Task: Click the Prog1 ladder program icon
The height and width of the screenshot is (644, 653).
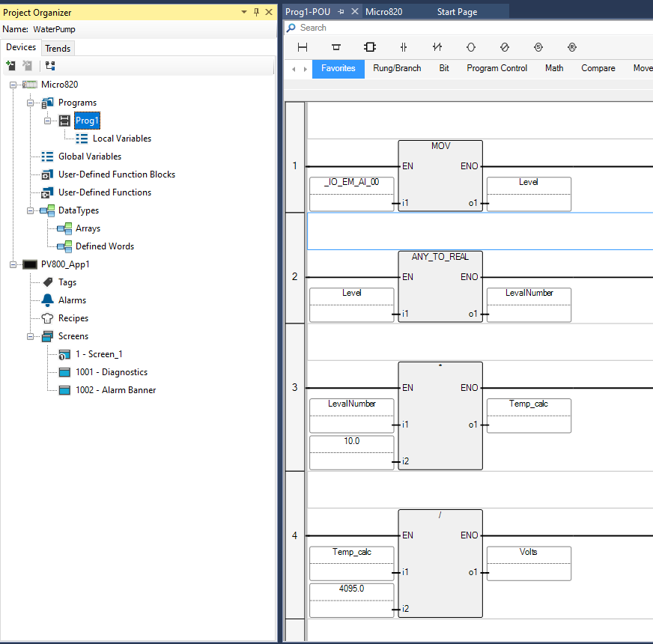Action: [64, 121]
